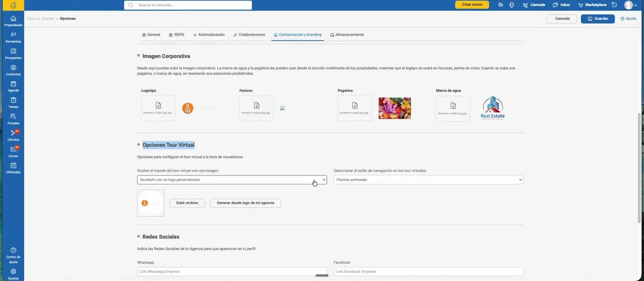Open Centro de ayuda
The image size is (644, 281).
point(13,255)
